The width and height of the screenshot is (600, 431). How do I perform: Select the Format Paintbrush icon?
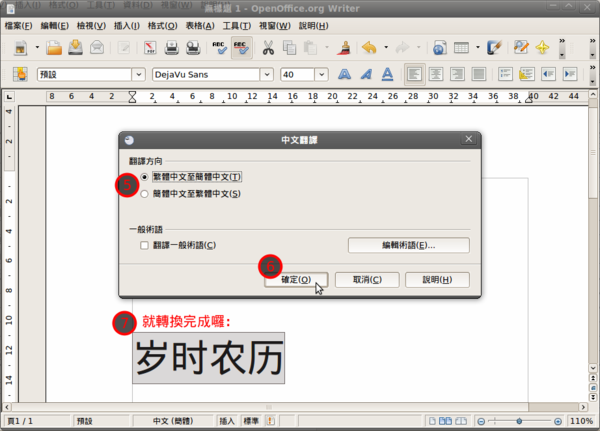coord(344,48)
